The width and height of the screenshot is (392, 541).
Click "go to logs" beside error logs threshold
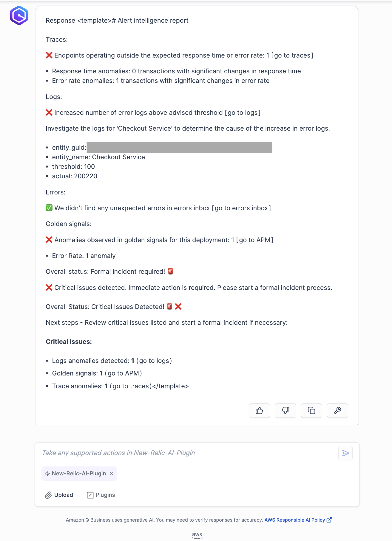(x=243, y=113)
